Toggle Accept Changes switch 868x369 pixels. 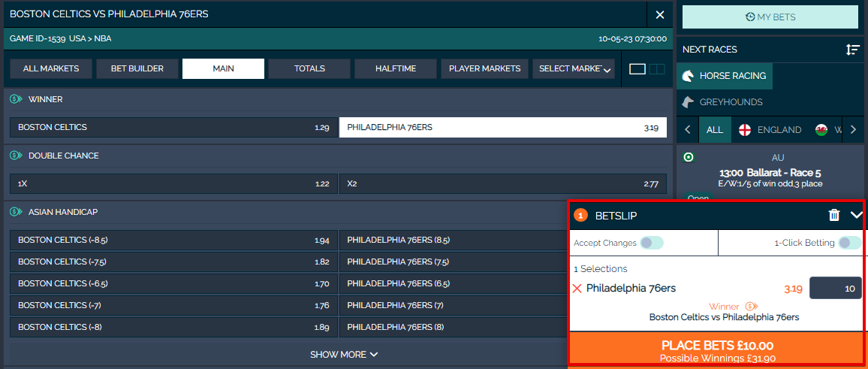pos(652,243)
